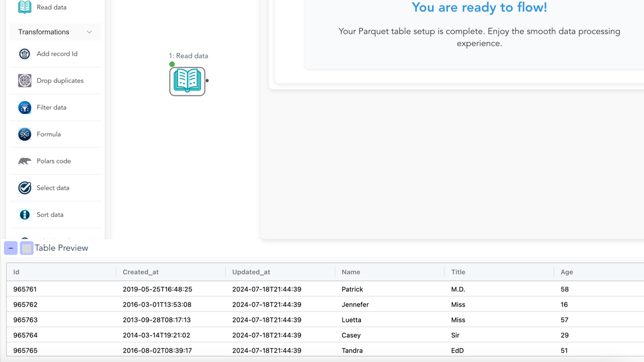
Task: Select the Age column header
Action: (x=566, y=272)
